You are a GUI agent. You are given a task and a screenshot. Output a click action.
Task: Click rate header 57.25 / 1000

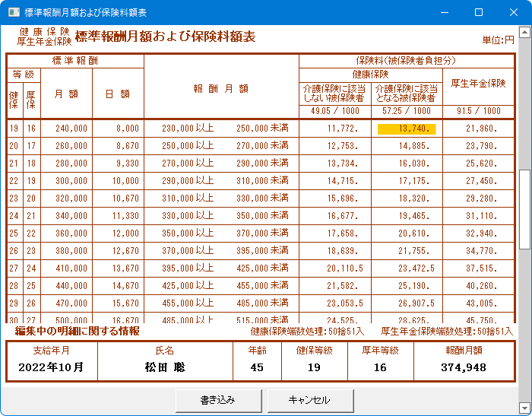point(407,111)
